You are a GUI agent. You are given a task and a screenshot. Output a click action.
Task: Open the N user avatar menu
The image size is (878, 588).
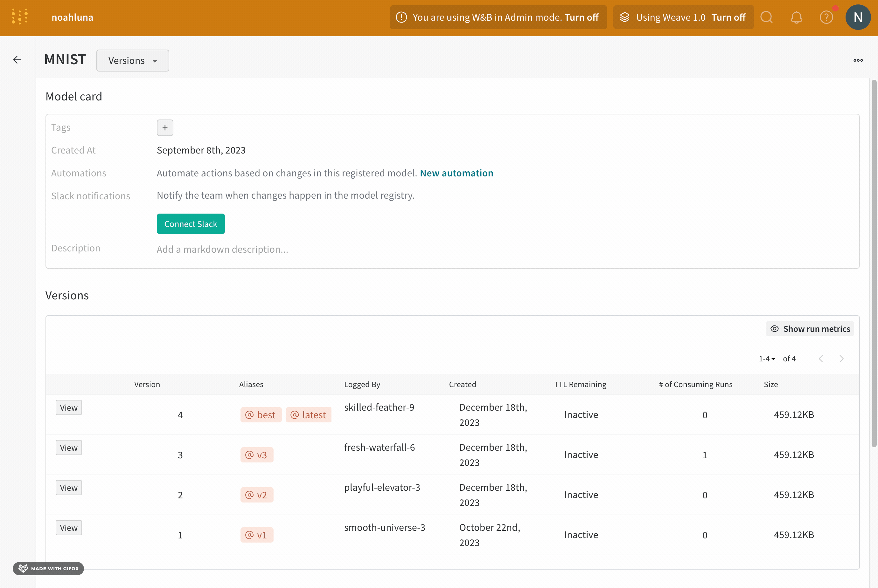(x=858, y=17)
